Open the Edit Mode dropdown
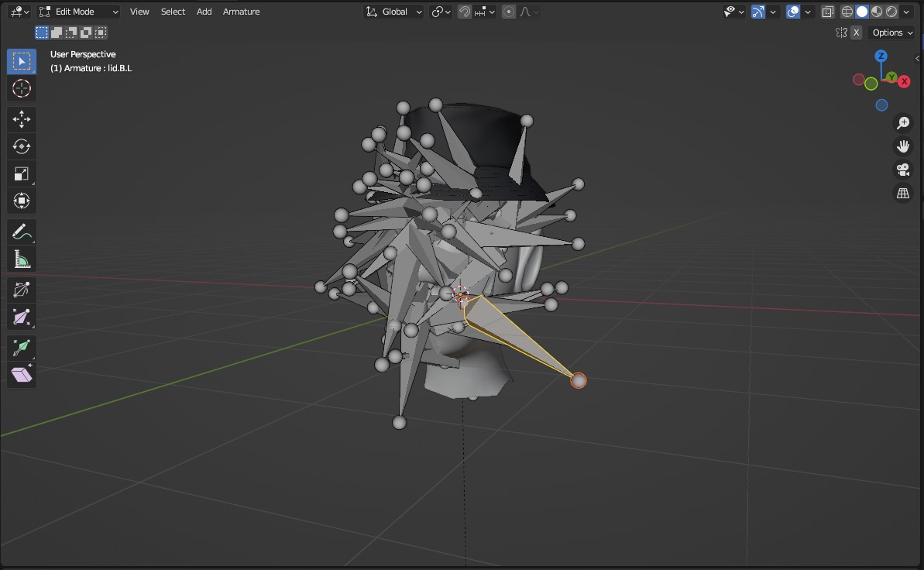This screenshot has width=924, height=570. (x=79, y=12)
